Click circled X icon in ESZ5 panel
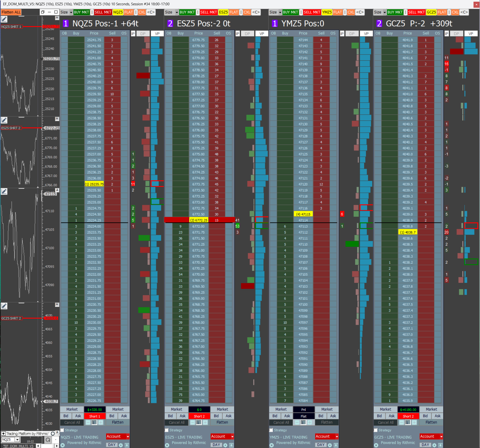480x448 pixels. pyautogui.click(x=167, y=445)
